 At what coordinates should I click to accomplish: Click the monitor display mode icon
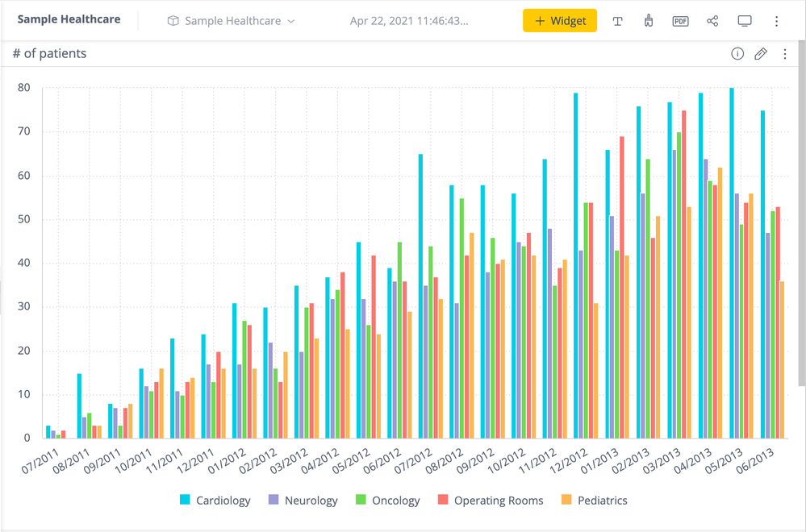click(745, 21)
